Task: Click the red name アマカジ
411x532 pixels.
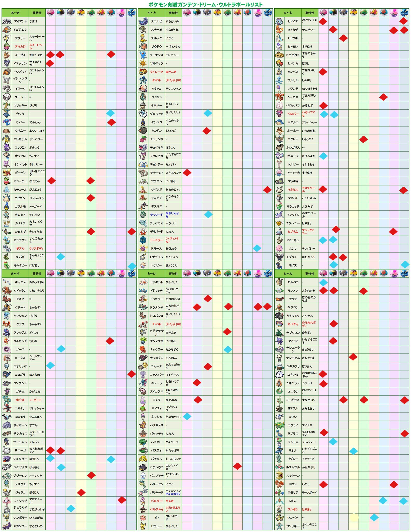Action: [20, 46]
